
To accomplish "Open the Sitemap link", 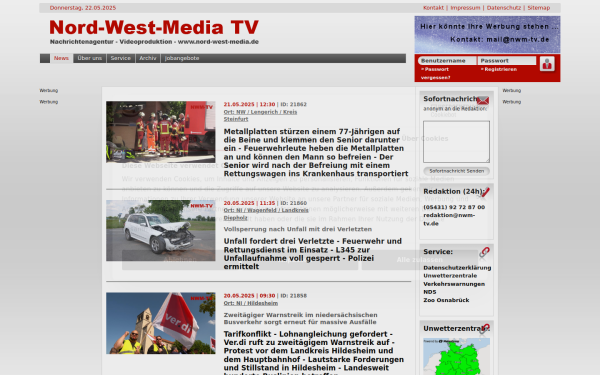I will click(539, 8).
